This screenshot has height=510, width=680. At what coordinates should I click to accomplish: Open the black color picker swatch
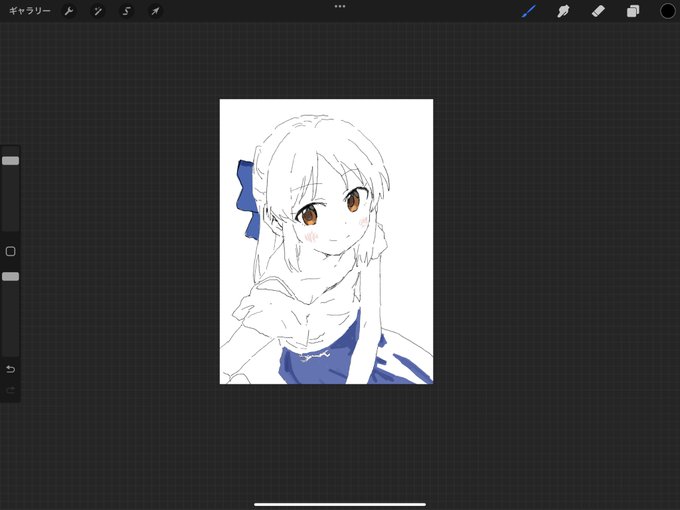click(x=667, y=11)
